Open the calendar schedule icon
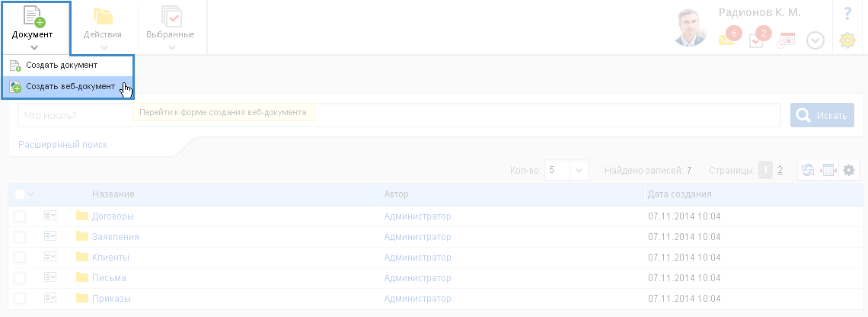The height and width of the screenshot is (317, 868). click(x=786, y=40)
